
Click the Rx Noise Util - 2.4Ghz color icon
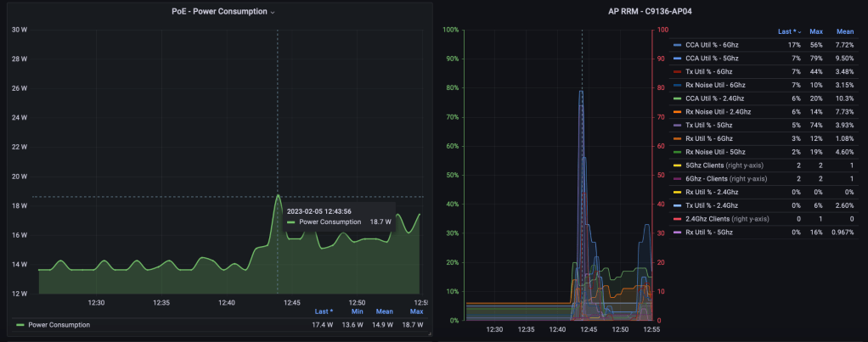pyautogui.click(x=677, y=112)
